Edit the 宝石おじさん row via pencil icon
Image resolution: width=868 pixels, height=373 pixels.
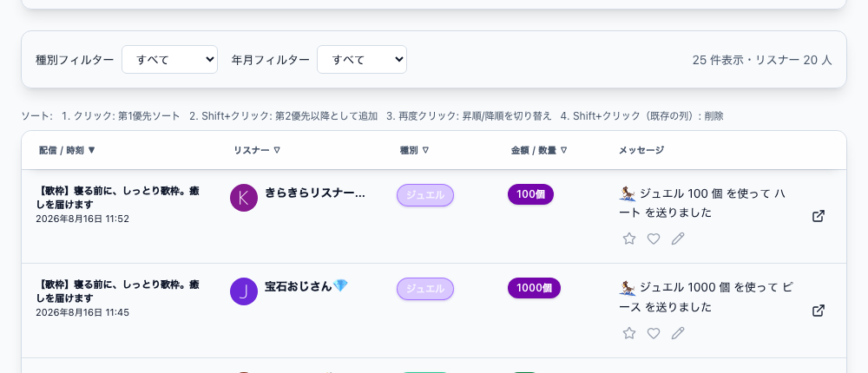tap(678, 332)
